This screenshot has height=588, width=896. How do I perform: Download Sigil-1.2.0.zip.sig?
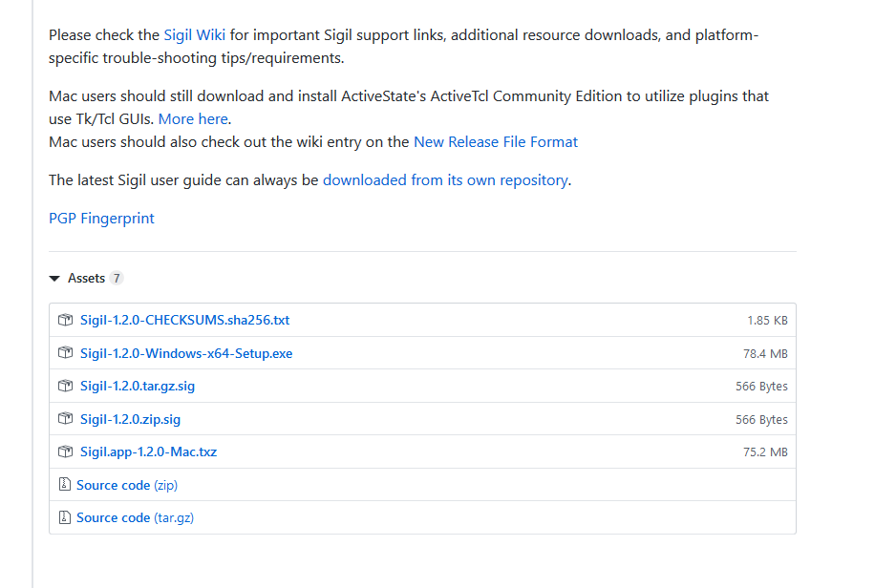130,419
